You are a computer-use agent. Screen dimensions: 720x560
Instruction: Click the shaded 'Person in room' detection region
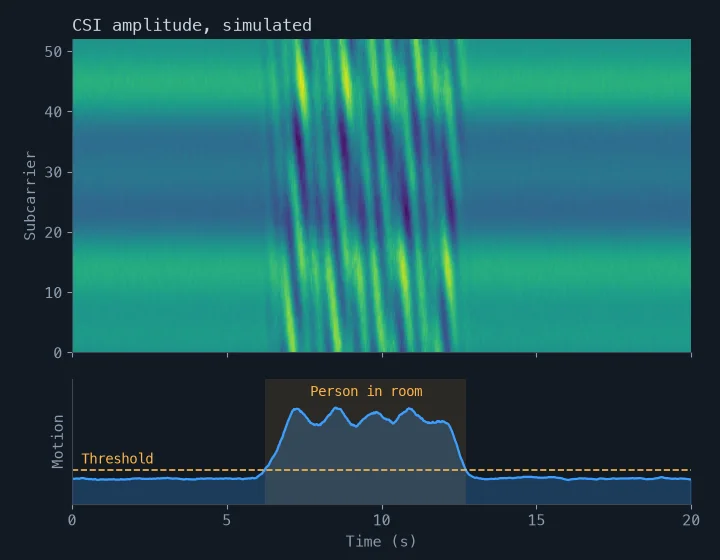[x=366, y=442]
